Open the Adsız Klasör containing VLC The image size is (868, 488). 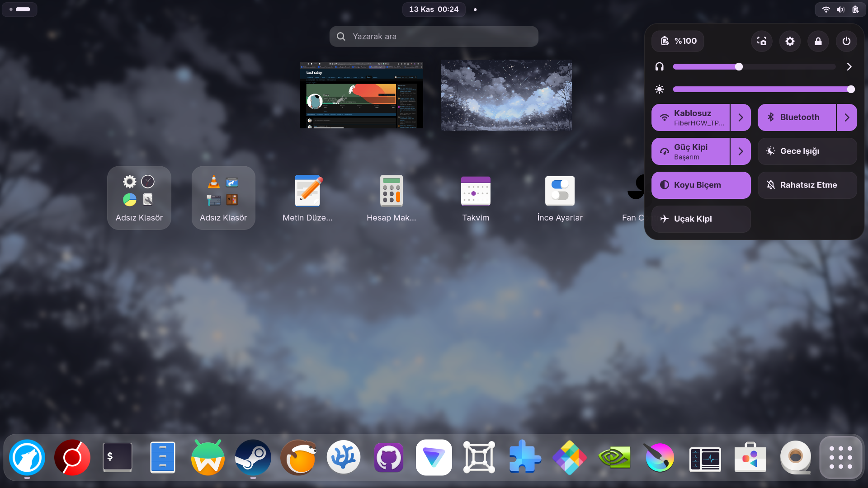coord(223,198)
